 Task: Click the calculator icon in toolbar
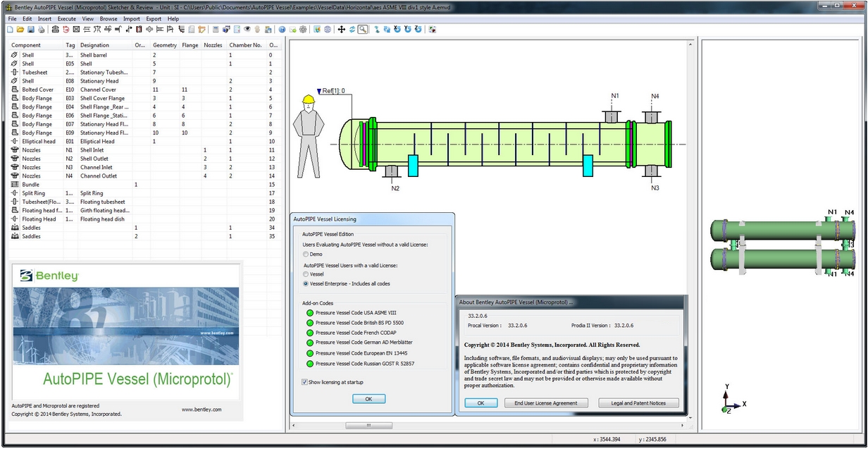pyautogui.click(x=215, y=30)
